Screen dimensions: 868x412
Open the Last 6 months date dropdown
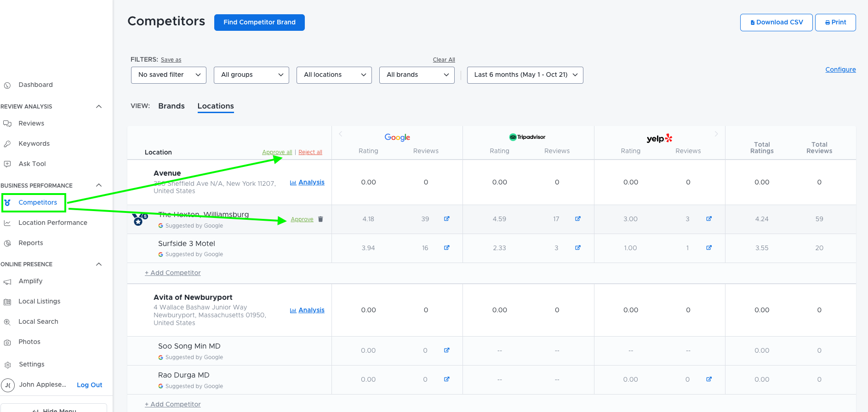click(x=525, y=75)
